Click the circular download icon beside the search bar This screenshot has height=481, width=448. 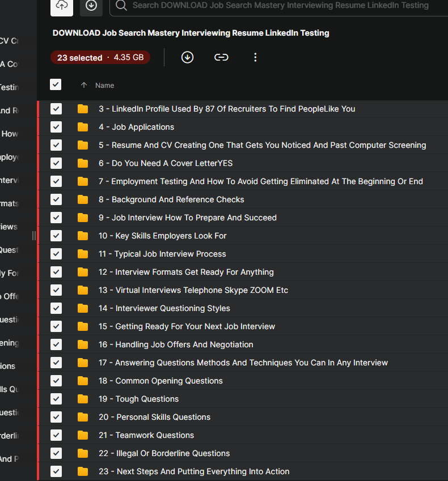coord(91,6)
